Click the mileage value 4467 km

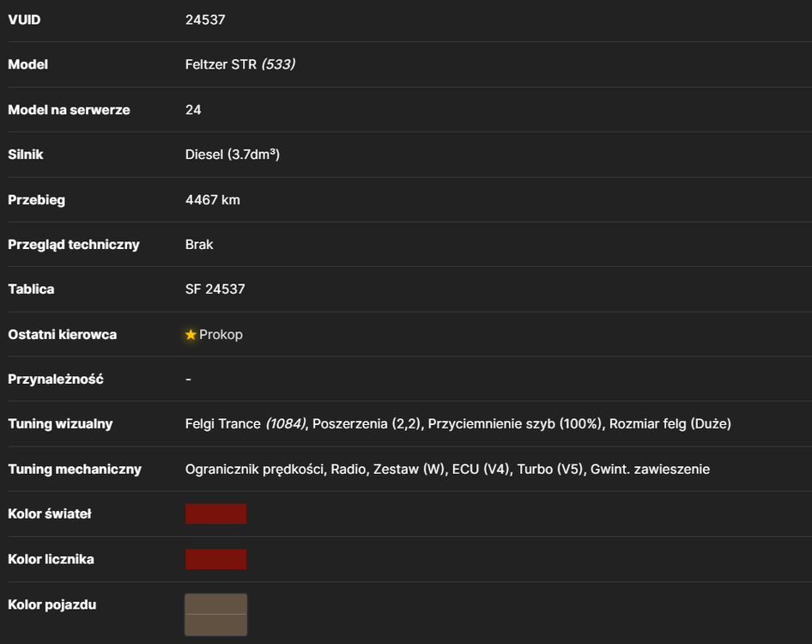tap(212, 200)
